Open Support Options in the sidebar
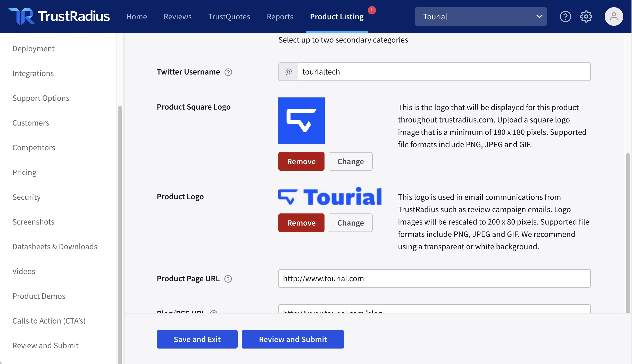Viewport: 632px width, 364px height. coord(41,98)
